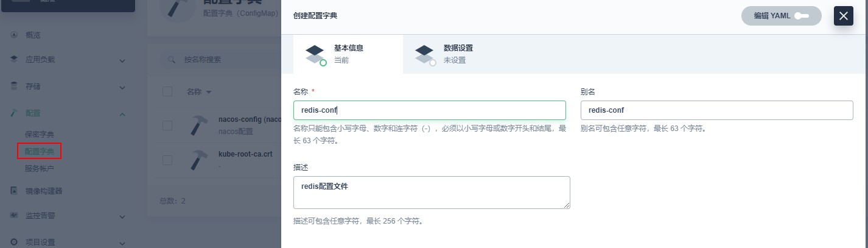Image resolution: width=868 pixels, height=248 pixels.
Task: Check the nacos-config row checkbox
Action: pyautogui.click(x=167, y=125)
